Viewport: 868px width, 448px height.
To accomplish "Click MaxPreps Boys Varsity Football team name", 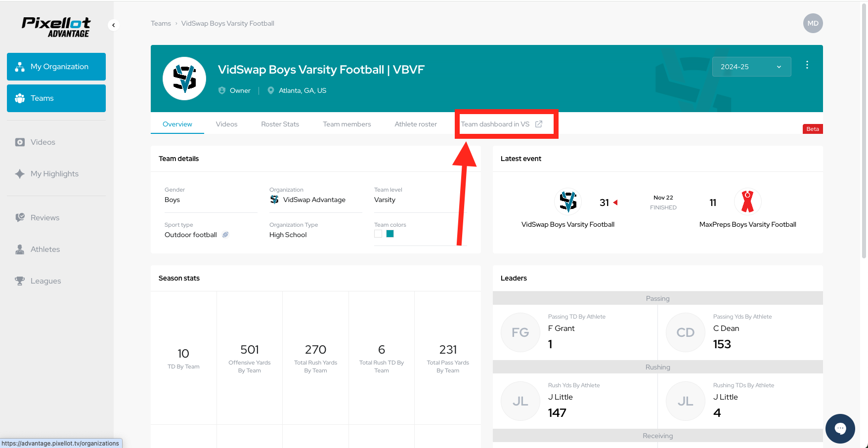I will pos(748,224).
